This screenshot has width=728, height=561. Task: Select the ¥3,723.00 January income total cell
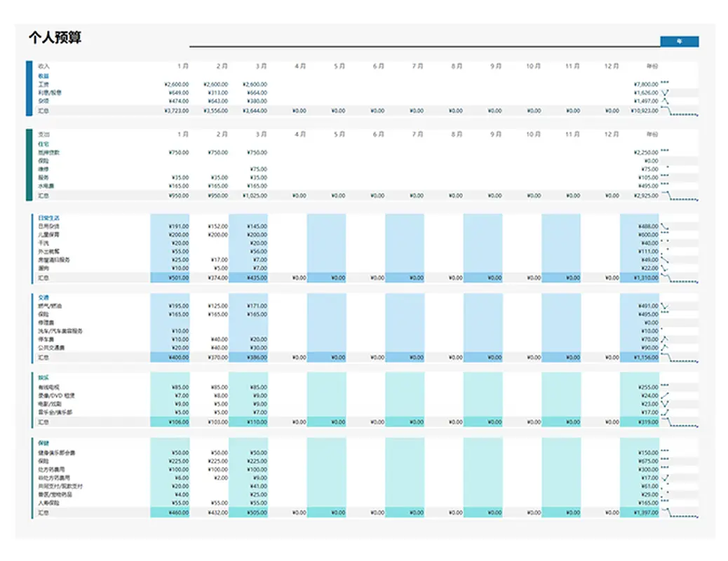(176, 111)
